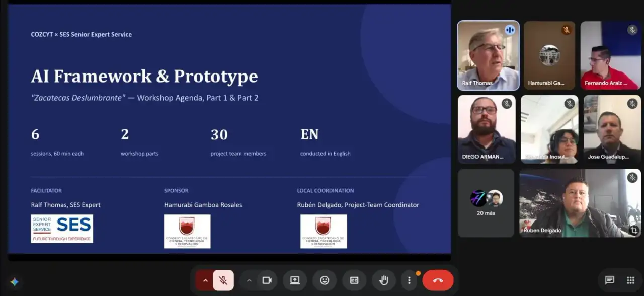Screen dimensions: 644x296
Task: Toggle the camera button
Action: [x=267, y=280]
